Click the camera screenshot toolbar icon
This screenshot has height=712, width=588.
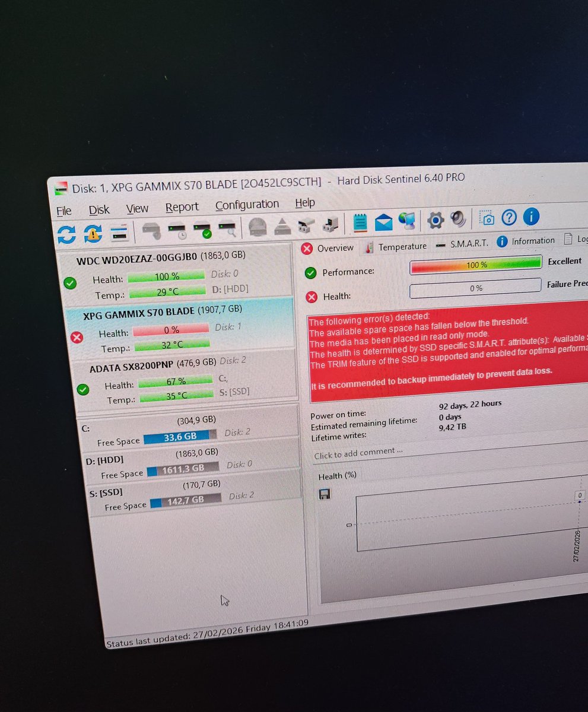pos(487,218)
